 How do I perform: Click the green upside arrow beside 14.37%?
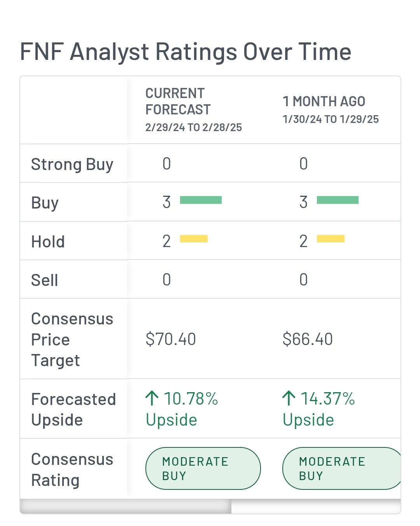click(x=289, y=398)
